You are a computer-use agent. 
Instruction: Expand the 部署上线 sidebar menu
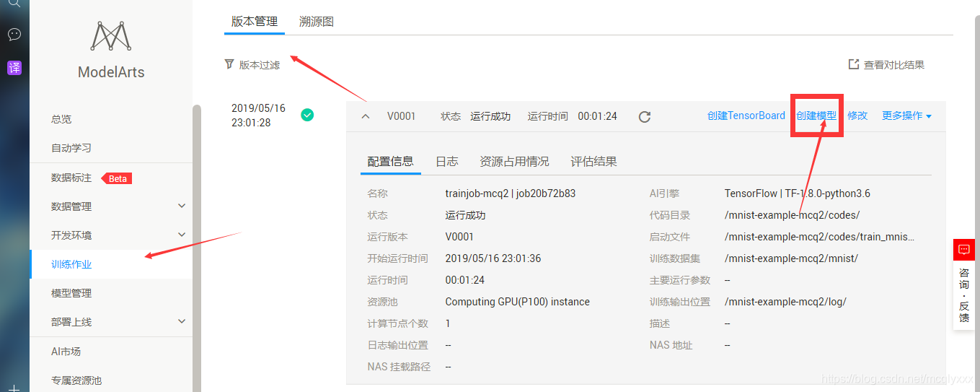(x=182, y=321)
